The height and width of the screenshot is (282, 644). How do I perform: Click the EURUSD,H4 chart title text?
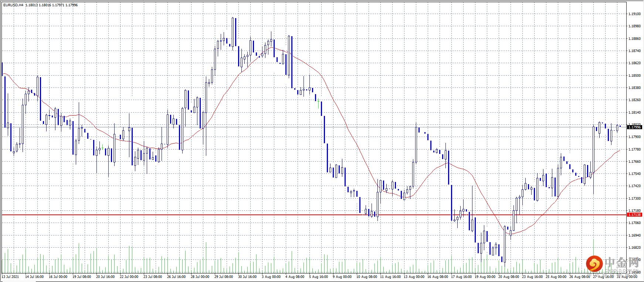13,5
